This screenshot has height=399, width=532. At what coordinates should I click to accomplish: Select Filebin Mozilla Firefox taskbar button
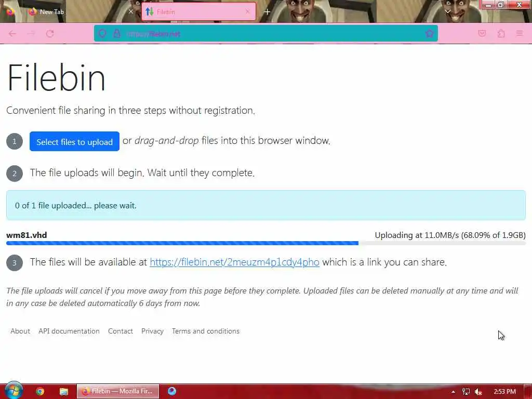118,391
